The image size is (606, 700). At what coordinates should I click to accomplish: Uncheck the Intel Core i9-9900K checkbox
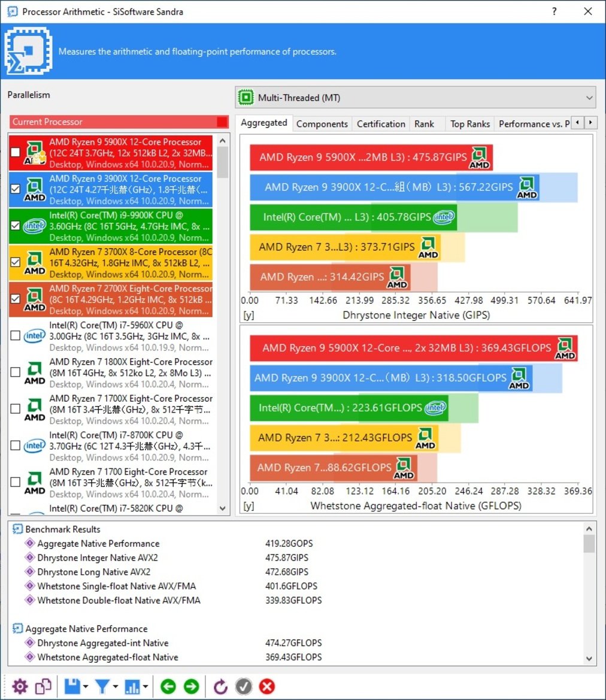16,225
